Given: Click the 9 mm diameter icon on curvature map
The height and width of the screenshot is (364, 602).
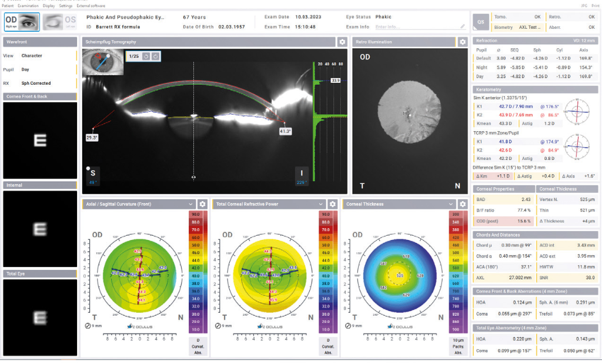Looking at the screenshot, I should [88, 326].
